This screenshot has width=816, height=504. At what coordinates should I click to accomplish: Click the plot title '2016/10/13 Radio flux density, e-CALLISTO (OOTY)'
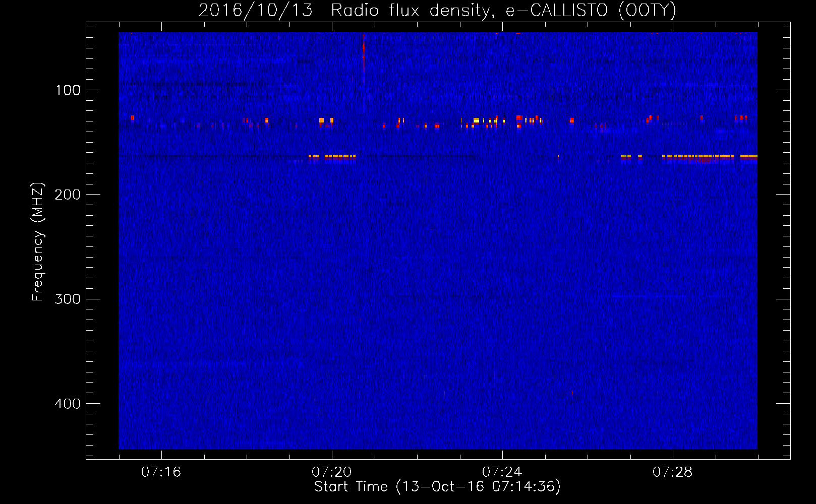click(437, 10)
